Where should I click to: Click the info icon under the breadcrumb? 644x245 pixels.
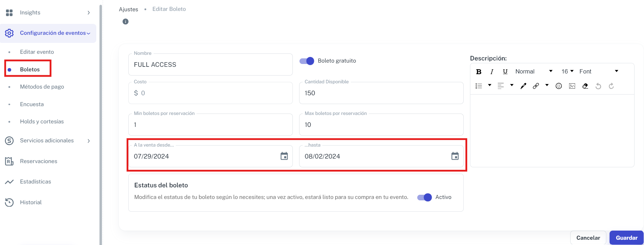coord(125,21)
